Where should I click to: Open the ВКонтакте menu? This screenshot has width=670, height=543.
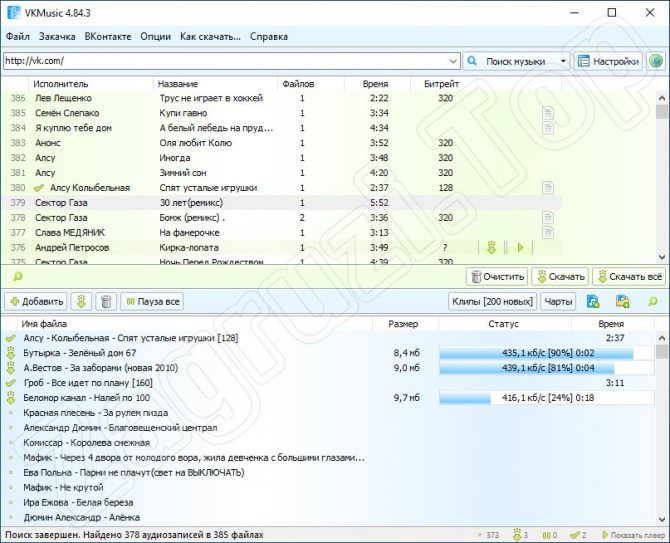click(108, 37)
